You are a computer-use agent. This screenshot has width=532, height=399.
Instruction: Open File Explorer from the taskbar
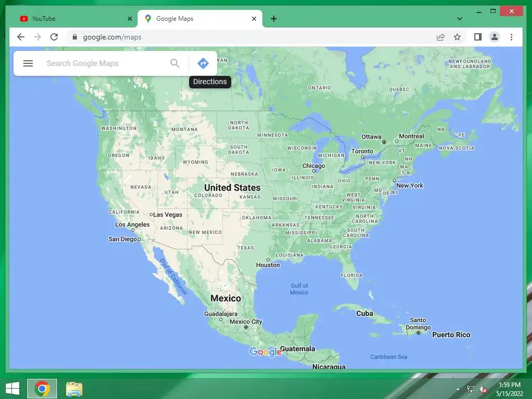[x=74, y=389]
